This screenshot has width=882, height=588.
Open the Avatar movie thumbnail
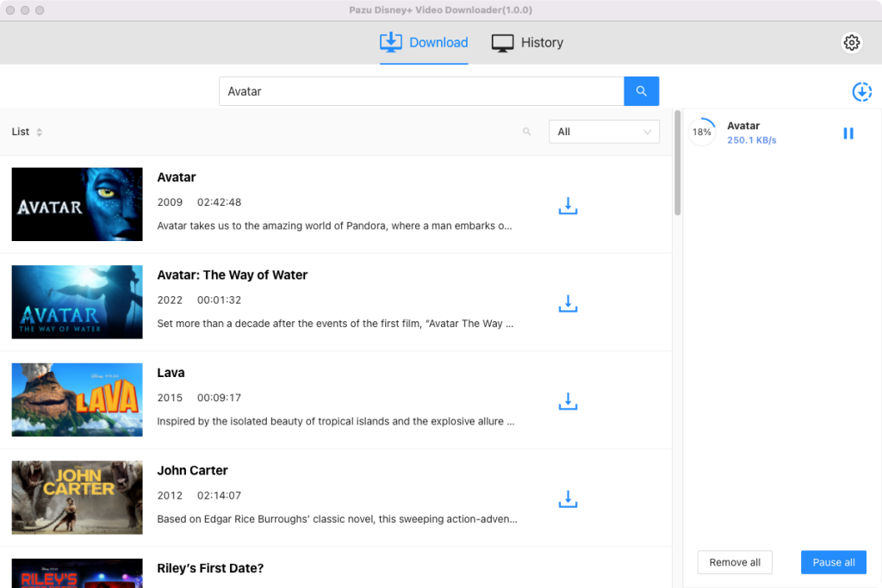77,204
